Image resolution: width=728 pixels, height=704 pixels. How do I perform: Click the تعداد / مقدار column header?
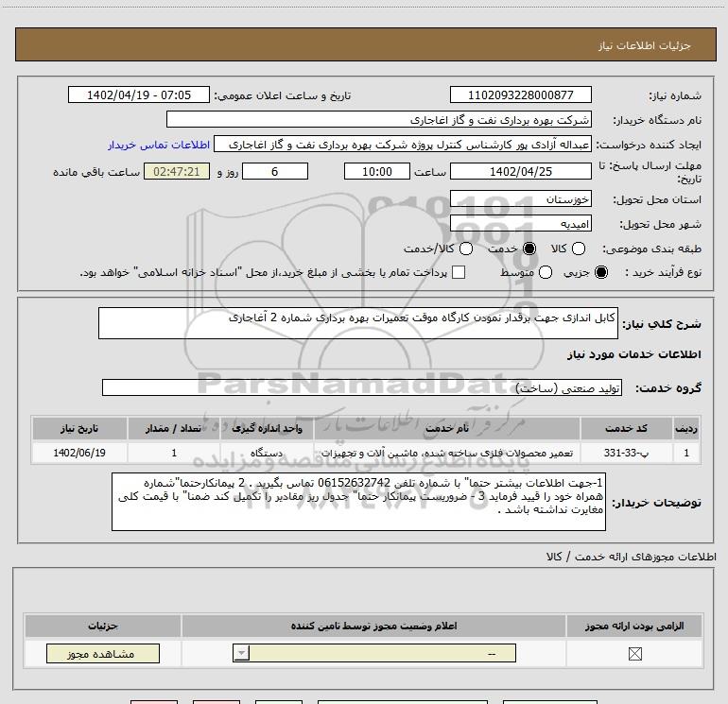pos(174,428)
